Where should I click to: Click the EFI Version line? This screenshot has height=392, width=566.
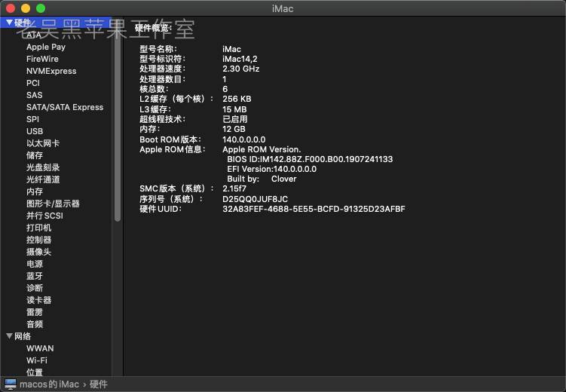[272, 170]
